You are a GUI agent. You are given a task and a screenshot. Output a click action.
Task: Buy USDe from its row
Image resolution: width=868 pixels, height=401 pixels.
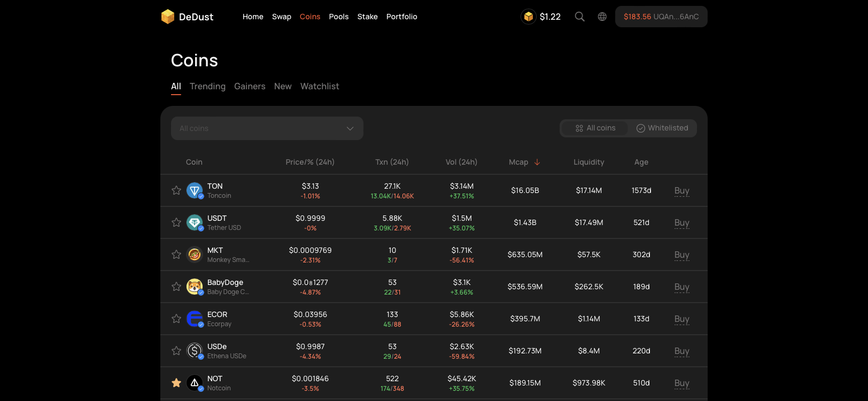(682, 351)
